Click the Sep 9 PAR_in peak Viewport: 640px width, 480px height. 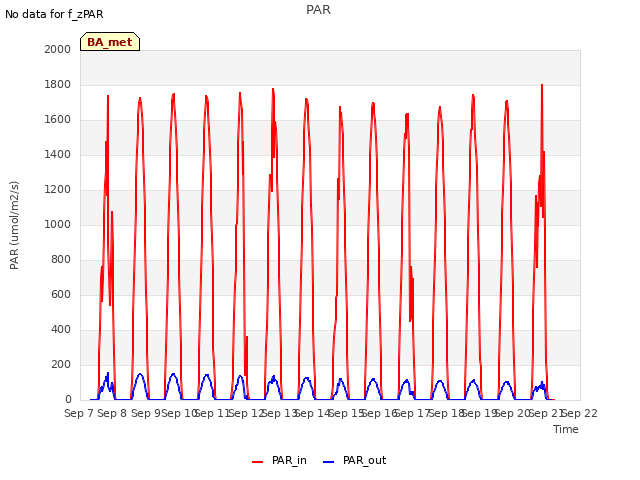[x=140, y=99]
